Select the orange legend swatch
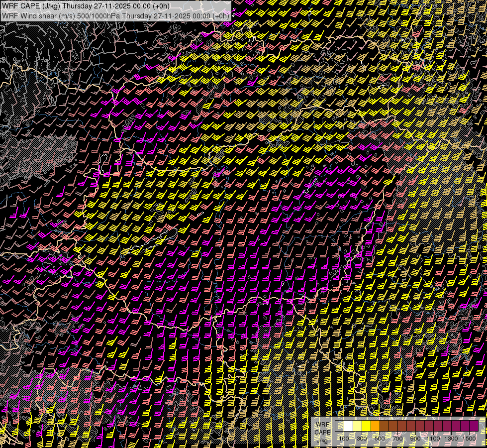Viewport: 487px width, 448px height. 375,426
